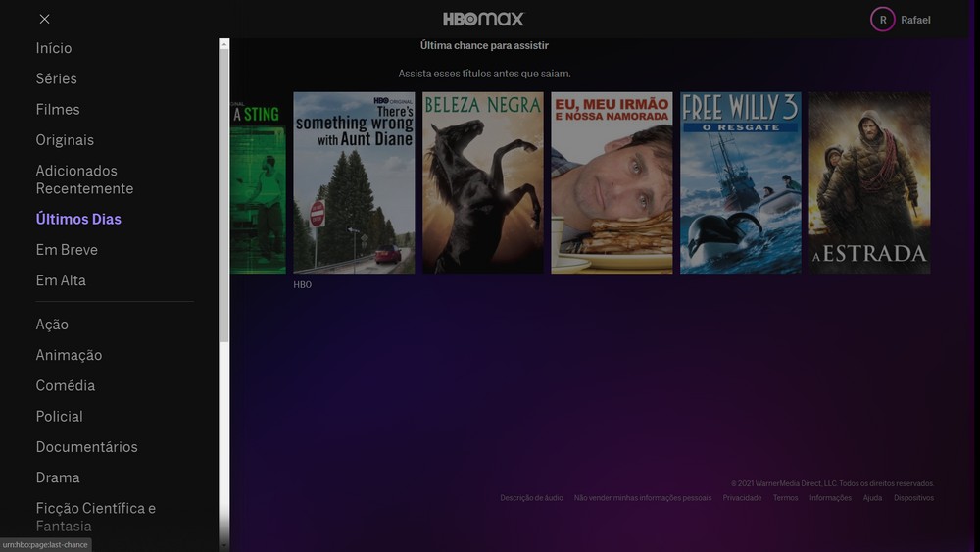Click the HBO Max logo
The height and width of the screenshot is (552, 980).
pos(483,19)
